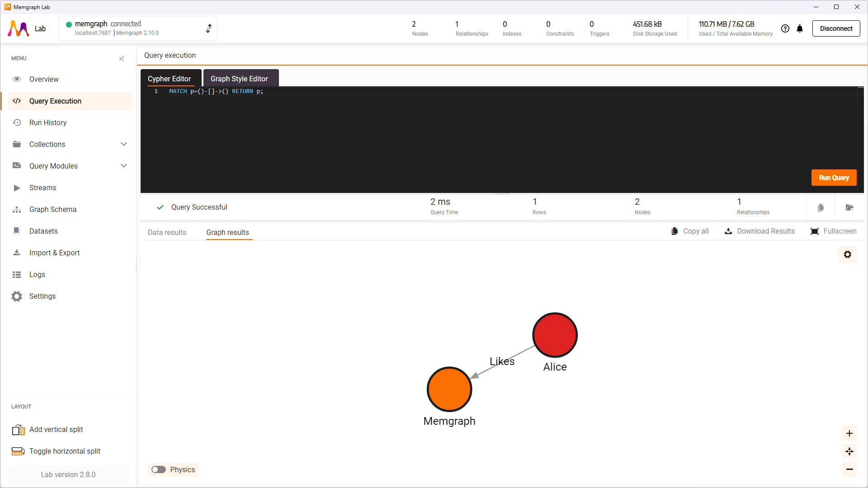
Task: Open Import & Export
Action: tap(55, 253)
